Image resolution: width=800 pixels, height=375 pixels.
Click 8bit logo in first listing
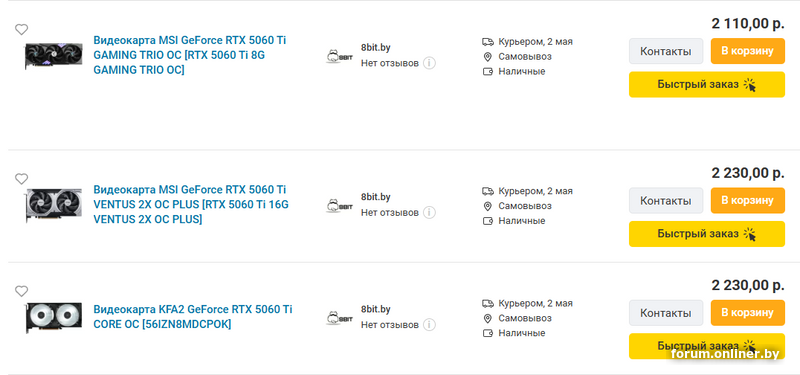tap(339, 56)
